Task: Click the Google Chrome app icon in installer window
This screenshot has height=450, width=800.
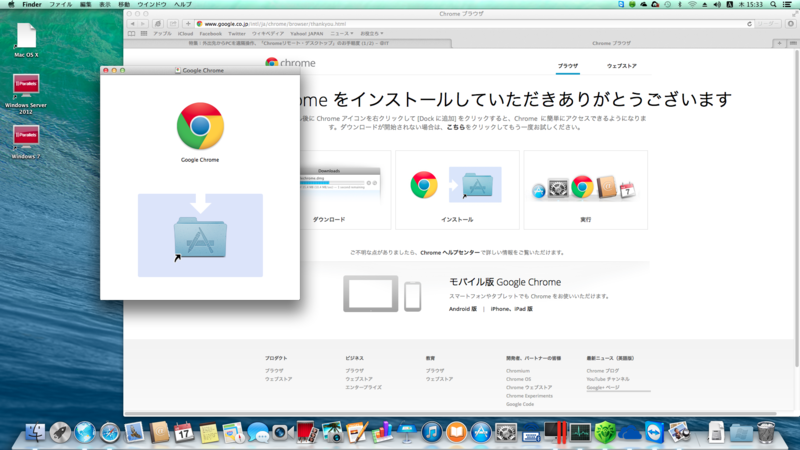Action: (200, 126)
